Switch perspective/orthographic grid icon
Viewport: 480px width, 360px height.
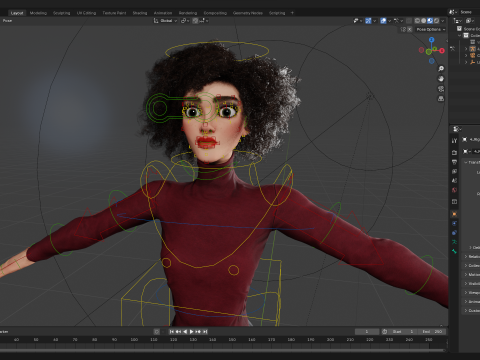click(x=441, y=99)
